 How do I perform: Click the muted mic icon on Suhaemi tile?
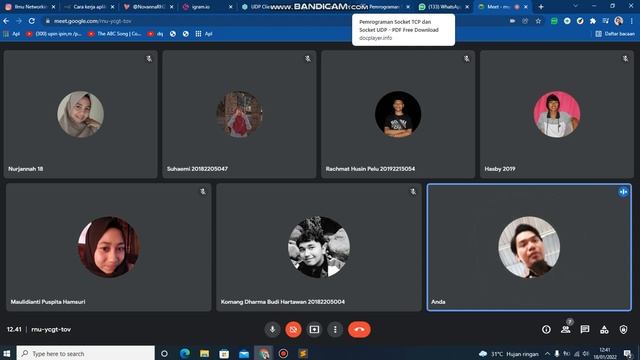(x=308, y=59)
